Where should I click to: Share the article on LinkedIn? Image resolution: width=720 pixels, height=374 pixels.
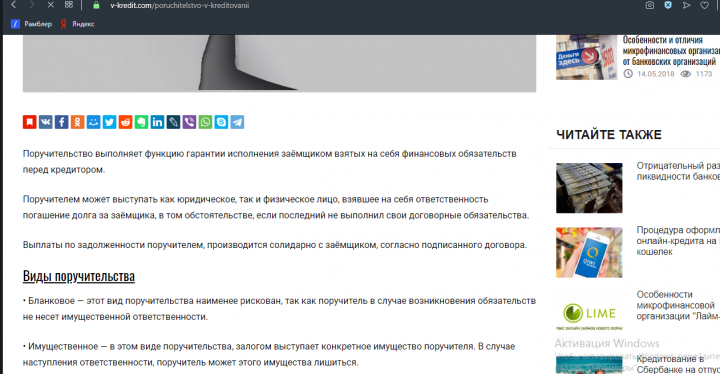[157, 122]
